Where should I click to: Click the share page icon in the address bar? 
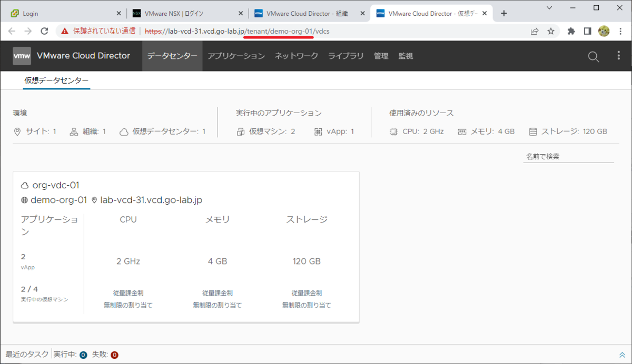click(535, 32)
